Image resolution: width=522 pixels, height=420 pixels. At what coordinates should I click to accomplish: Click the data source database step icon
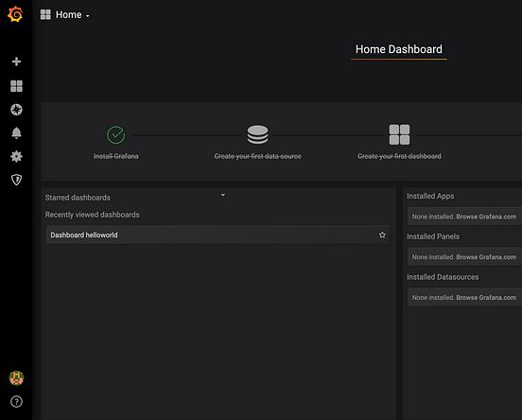coord(257,134)
